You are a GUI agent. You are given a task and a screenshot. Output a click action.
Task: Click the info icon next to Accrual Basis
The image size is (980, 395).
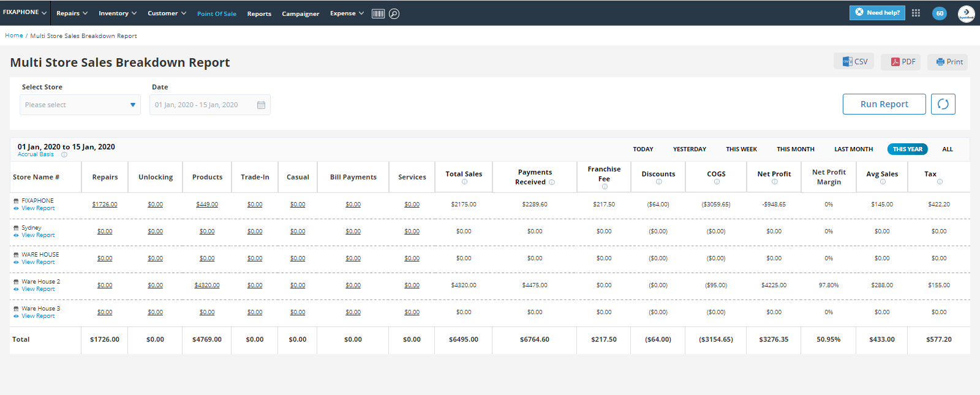[x=64, y=155]
